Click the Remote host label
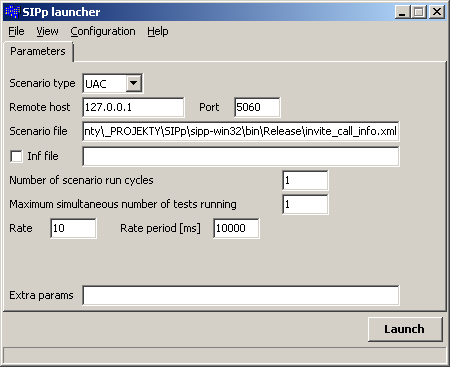This screenshot has height=367, width=450. 40,107
